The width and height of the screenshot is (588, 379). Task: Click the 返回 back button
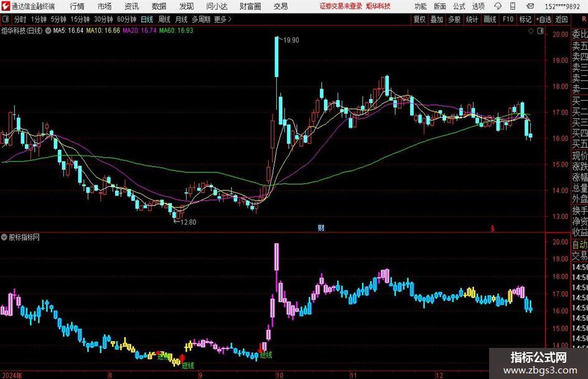coord(562,19)
